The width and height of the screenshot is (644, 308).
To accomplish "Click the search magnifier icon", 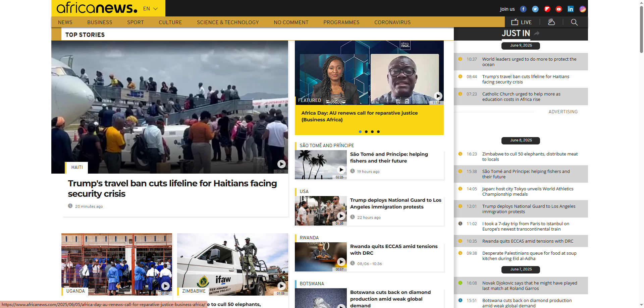I will [574, 22].
